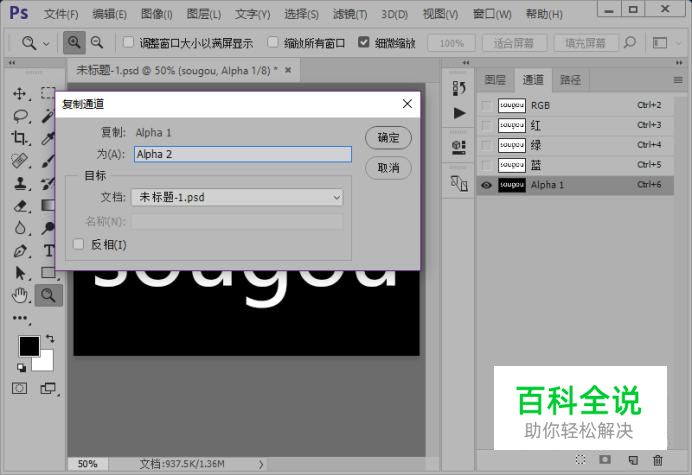692x475 pixels.
Task: Open the Channels panel options menu
Action: pos(678,80)
